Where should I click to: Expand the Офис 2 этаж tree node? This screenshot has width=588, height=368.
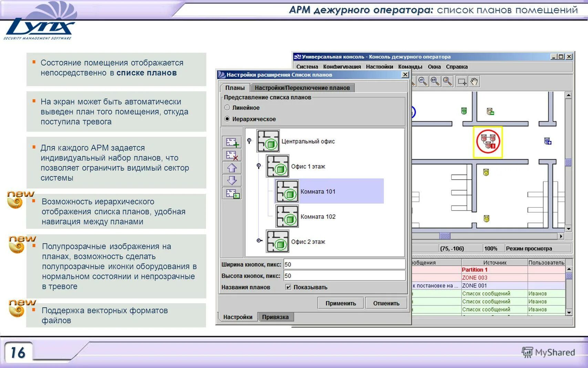(259, 241)
